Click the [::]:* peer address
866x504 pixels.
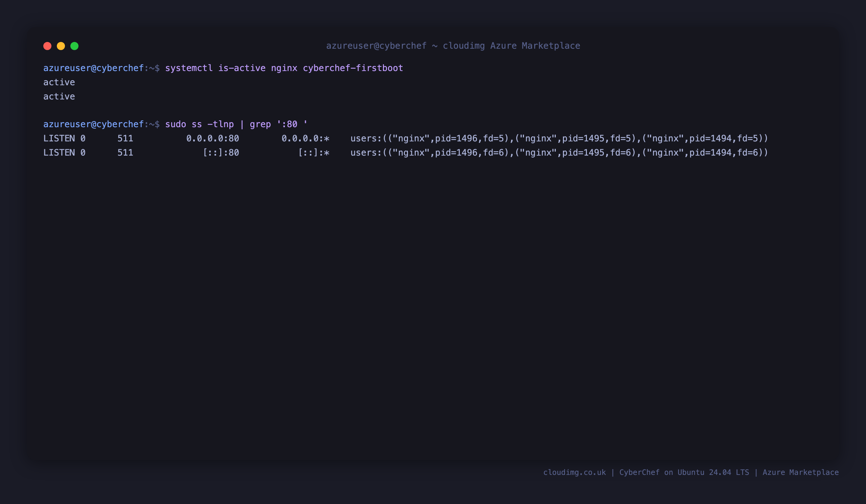coord(314,153)
